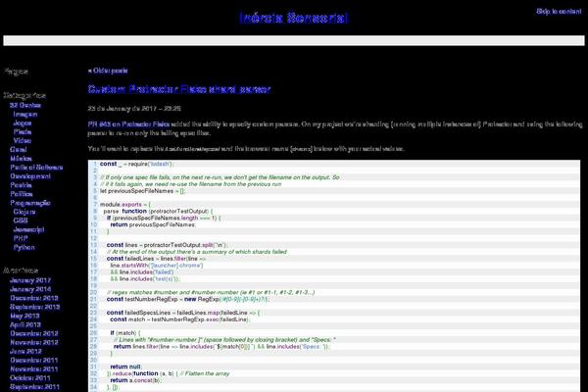The image size is (588, 392).
Task: Open the Poesia category
Action: (21, 185)
